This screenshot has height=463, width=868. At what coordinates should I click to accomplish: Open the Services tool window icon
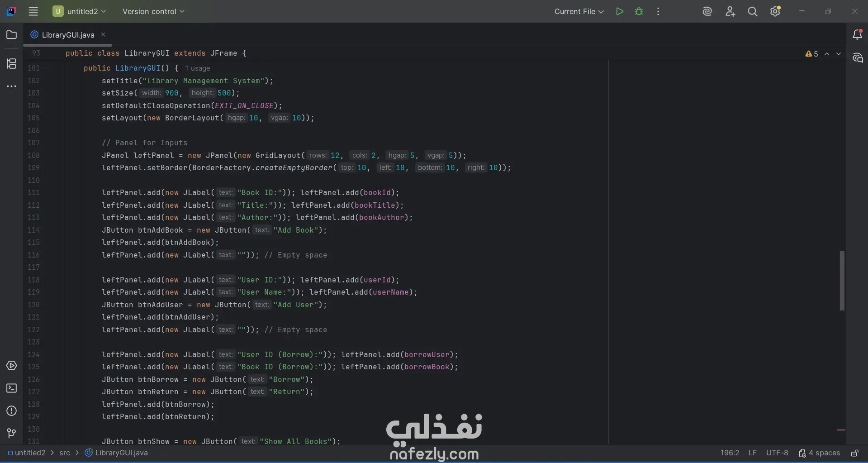12,366
